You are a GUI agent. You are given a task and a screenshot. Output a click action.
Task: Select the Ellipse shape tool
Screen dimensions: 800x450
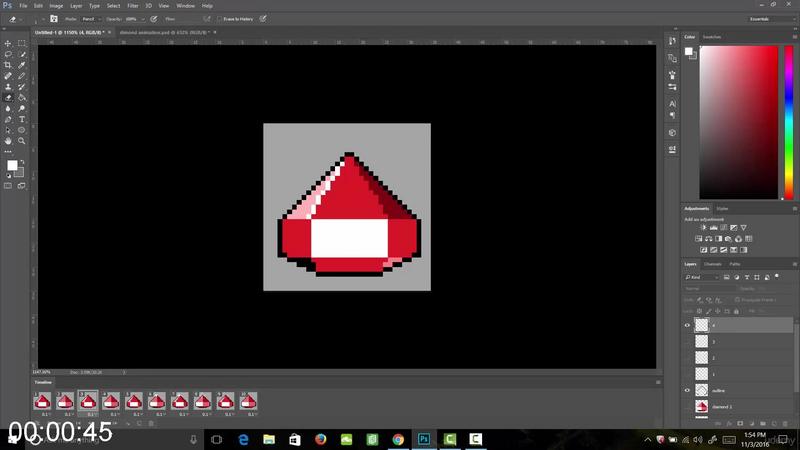[21, 130]
